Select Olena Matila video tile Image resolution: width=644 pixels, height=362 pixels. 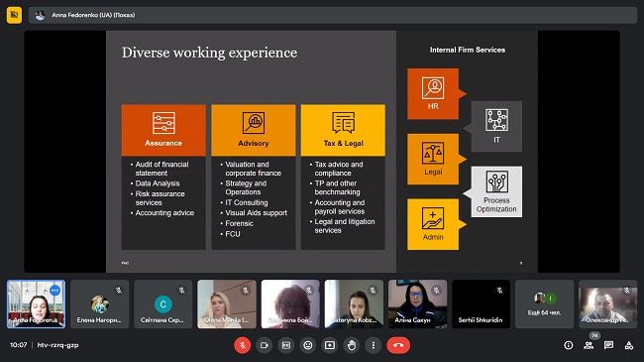227,304
